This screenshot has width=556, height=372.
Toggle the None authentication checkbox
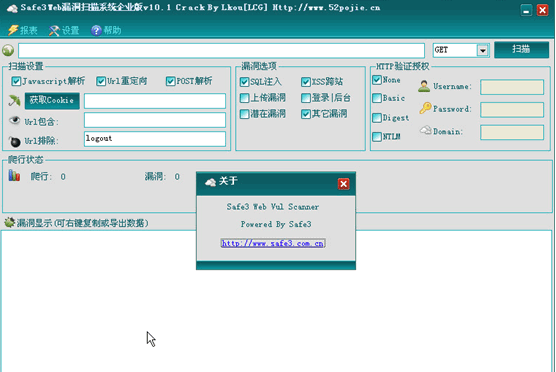377,80
